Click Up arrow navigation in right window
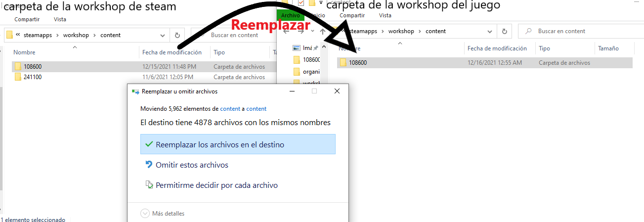This screenshot has width=644, height=222. point(323,31)
